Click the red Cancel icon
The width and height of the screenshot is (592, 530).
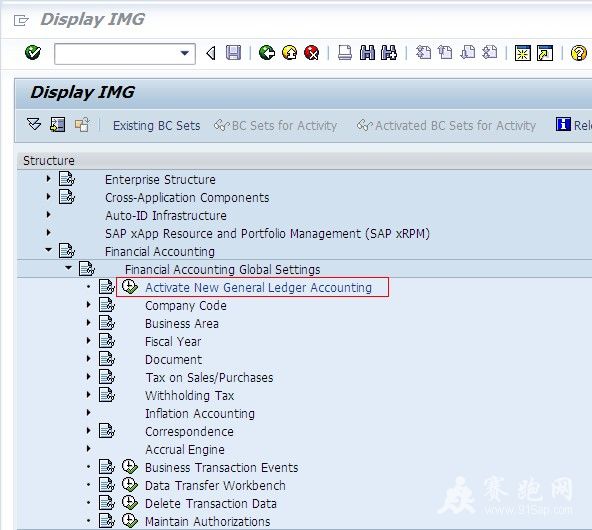tap(312, 53)
